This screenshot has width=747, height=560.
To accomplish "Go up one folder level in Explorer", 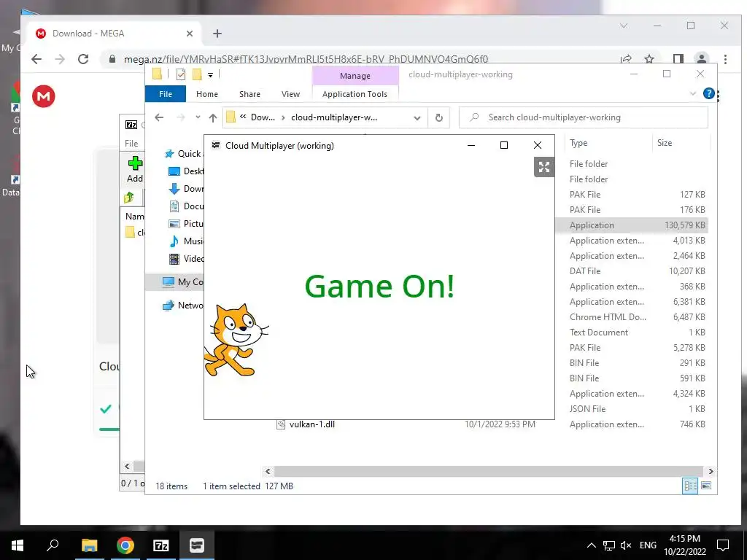I will (x=213, y=117).
